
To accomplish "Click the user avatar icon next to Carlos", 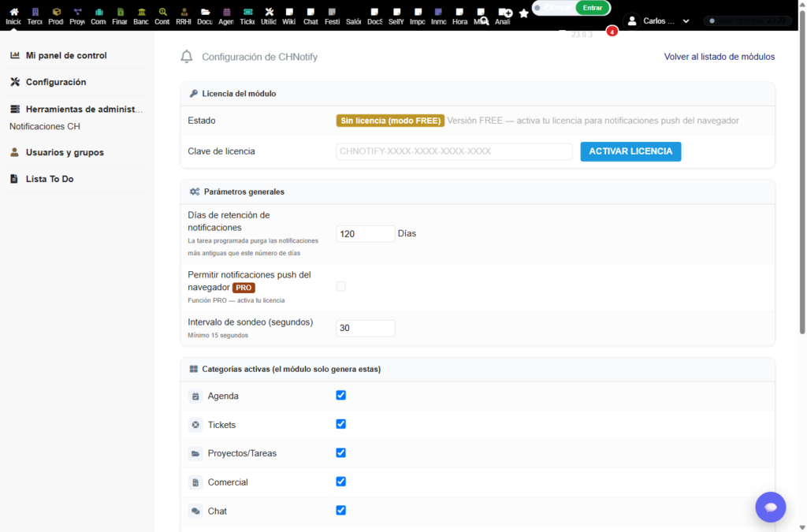I will click(631, 21).
